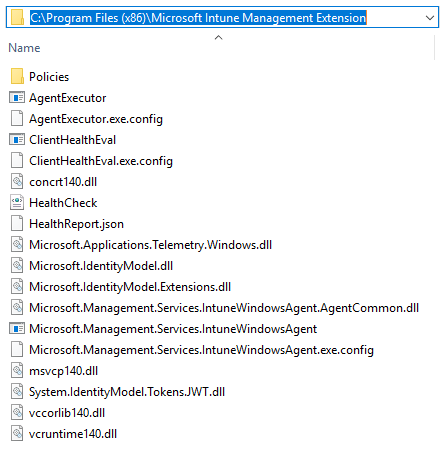Select vccorlib140.dll file name
Viewport: 440px width, 453px height.
(67, 413)
